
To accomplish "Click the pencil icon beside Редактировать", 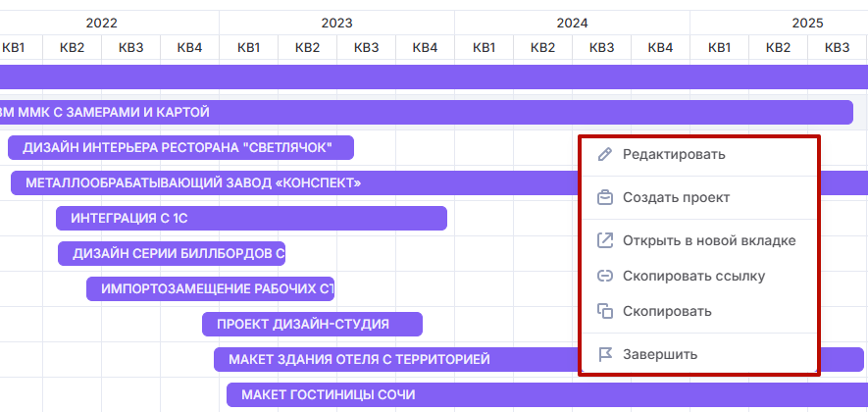I will pos(605,154).
